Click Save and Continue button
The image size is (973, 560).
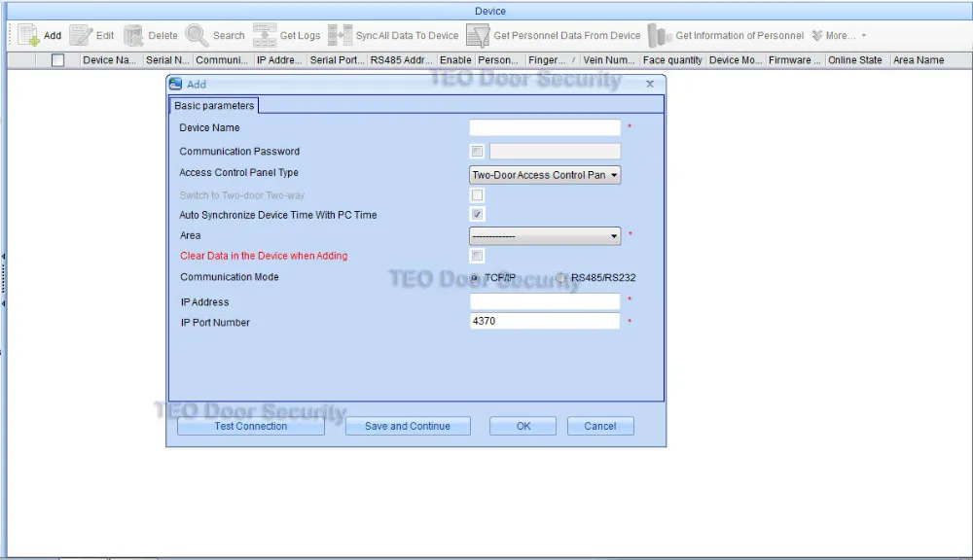[x=408, y=426]
